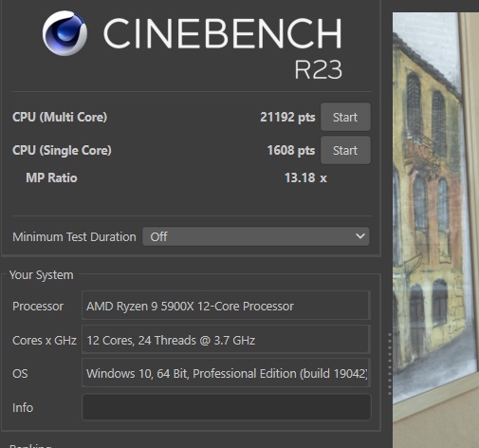Click the Cores x GHz field value
479x448 pixels.
point(226,340)
